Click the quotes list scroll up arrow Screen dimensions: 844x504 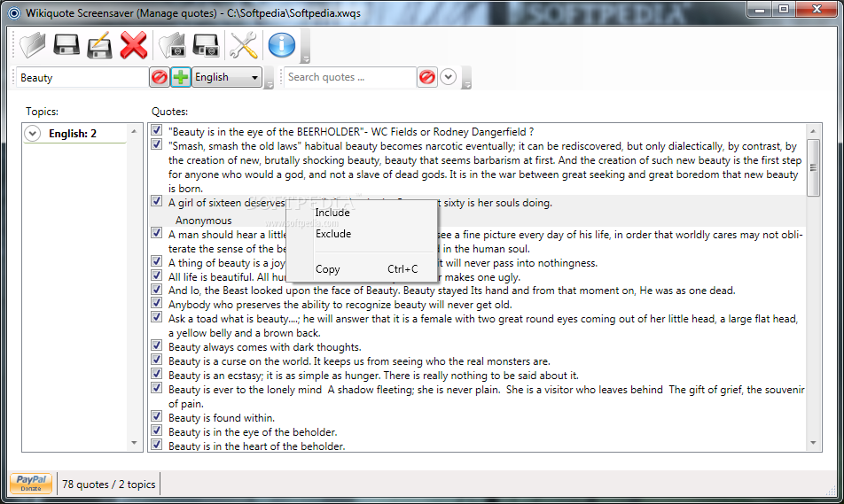[x=813, y=131]
